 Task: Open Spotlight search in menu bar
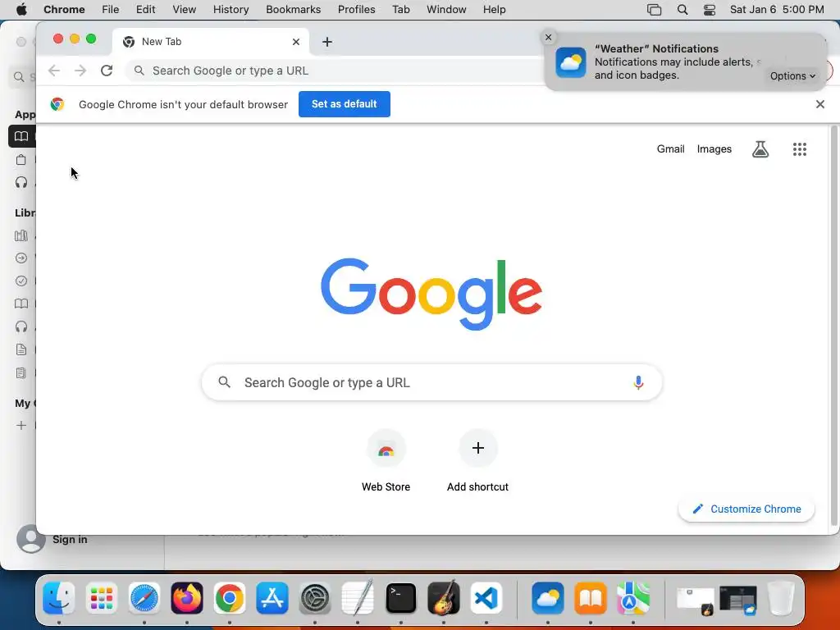pyautogui.click(x=682, y=10)
